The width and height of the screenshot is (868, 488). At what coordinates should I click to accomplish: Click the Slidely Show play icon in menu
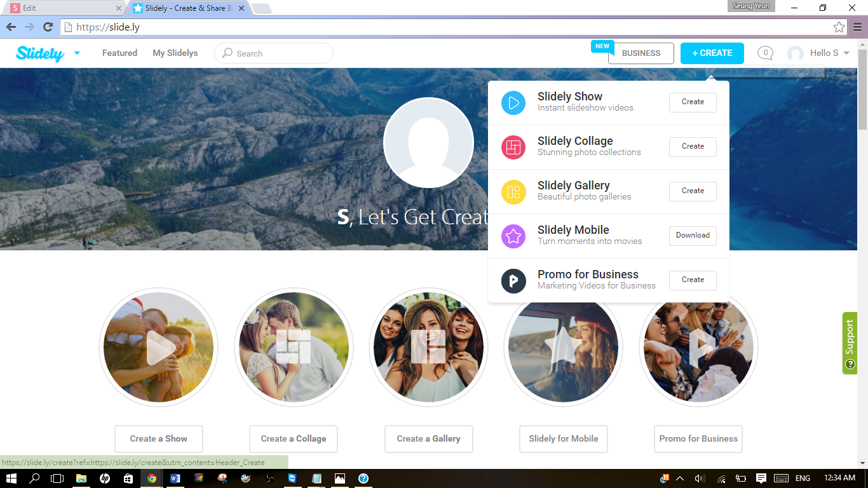pyautogui.click(x=513, y=103)
